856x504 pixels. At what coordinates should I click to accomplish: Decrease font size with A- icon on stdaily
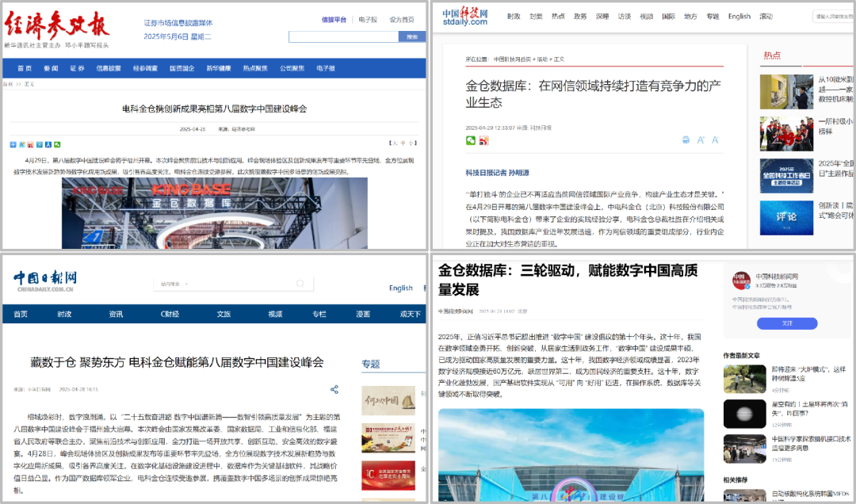pos(715,140)
